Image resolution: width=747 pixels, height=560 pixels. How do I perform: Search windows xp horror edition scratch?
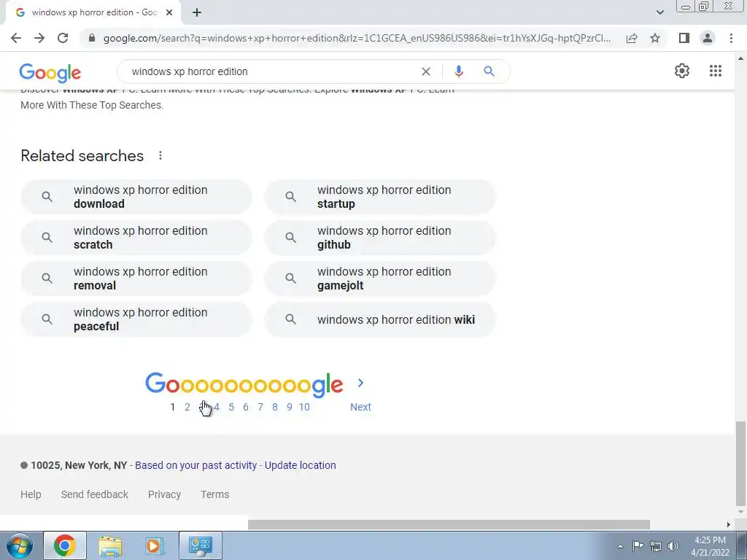[136, 238]
